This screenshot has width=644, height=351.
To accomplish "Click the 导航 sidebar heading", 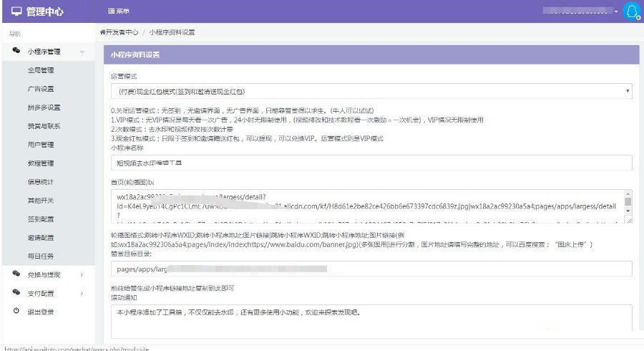I will click(15, 34).
